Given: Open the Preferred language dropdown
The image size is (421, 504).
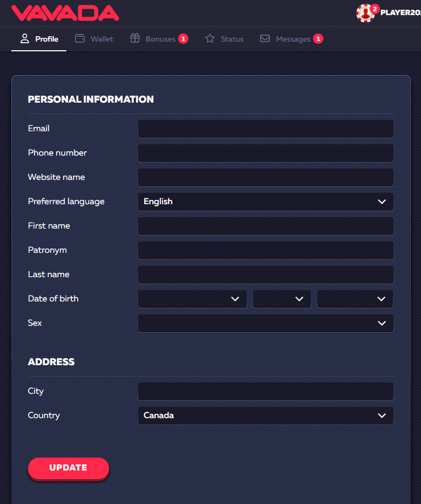Looking at the screenshot, I should [x=266, y=201].
